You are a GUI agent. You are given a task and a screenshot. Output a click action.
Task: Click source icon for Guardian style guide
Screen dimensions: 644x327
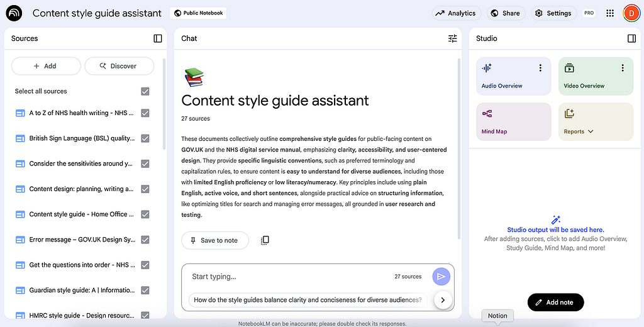pos(20,290)
